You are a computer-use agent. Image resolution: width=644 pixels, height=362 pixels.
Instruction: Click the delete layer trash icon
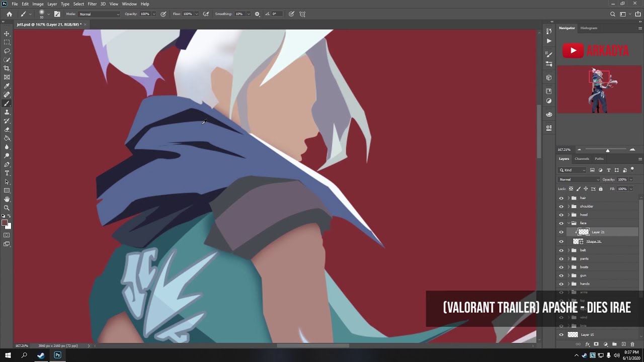tap(632, 344)
